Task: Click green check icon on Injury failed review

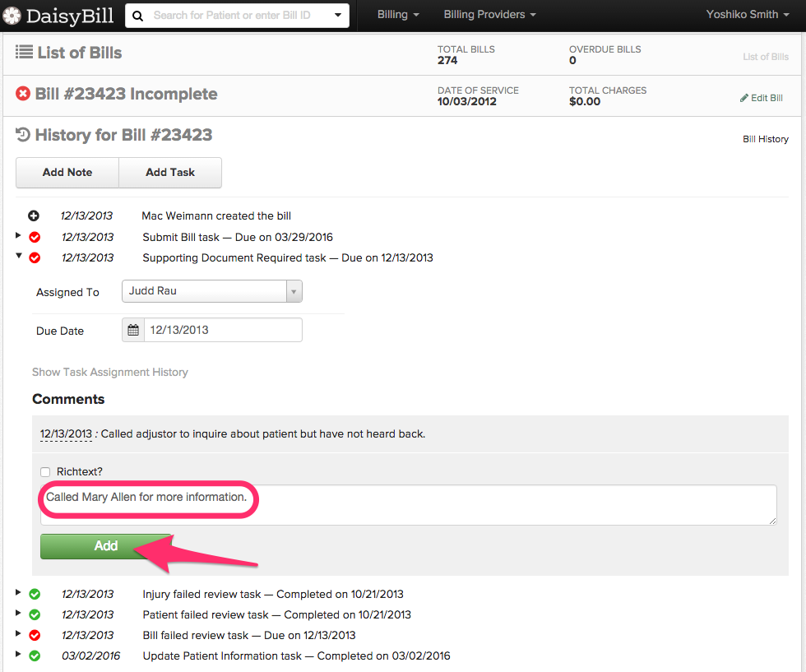Action: (35, 595)
